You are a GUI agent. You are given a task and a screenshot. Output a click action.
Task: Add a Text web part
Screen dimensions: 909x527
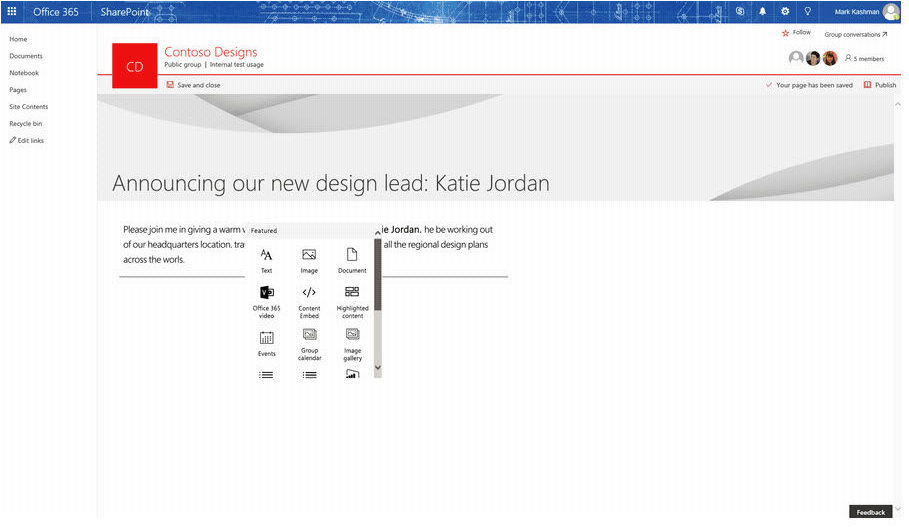[266, 260]
